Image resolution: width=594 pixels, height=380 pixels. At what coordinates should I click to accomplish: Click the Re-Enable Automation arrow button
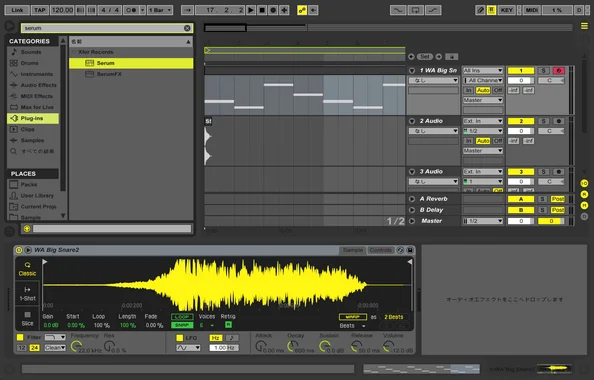point(313,10)
